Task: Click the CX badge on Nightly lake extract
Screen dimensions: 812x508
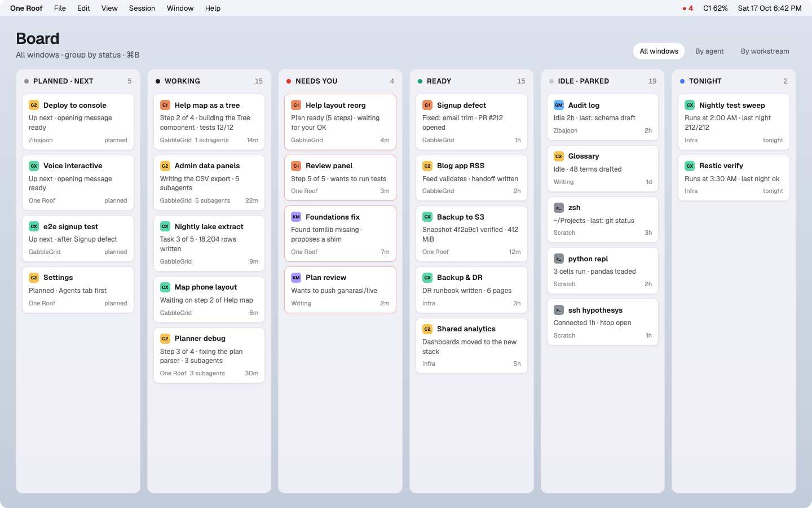Action: (x=165, y=226)
